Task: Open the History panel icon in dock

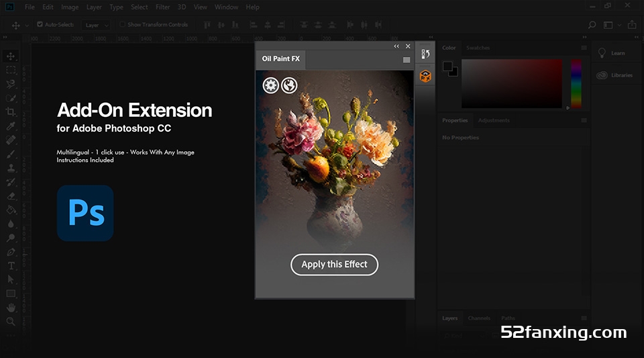Action: 425,54
